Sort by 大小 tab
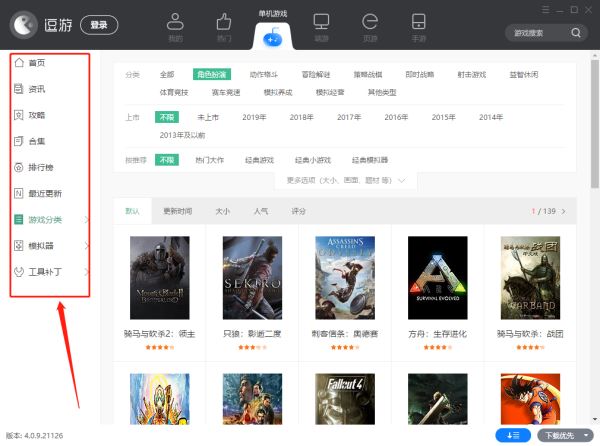Screen dimensions: 600x446 click(x=223, y=211)
